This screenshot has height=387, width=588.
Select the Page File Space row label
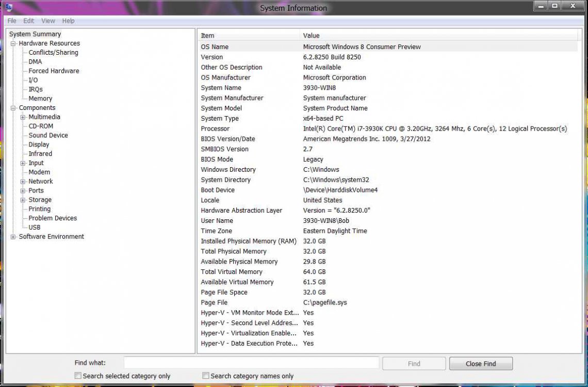pyautogui.click(x=224, y=292)
